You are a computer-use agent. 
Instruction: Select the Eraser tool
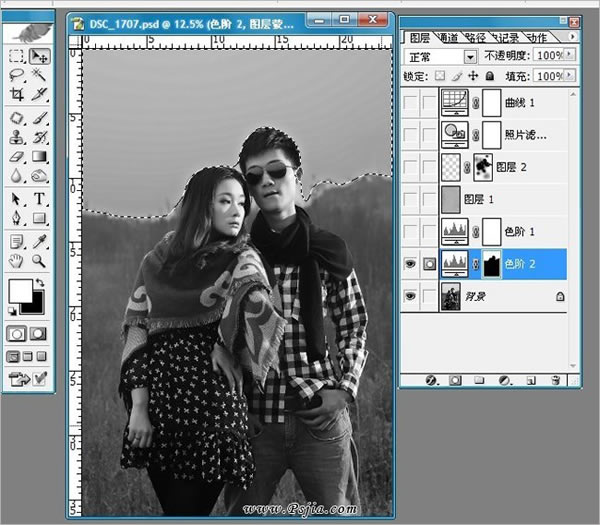16,156
